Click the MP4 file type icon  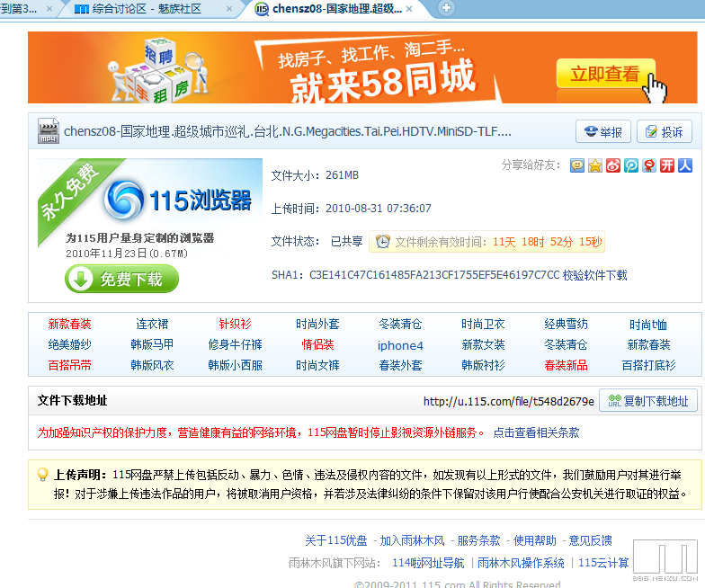[49, 130]
